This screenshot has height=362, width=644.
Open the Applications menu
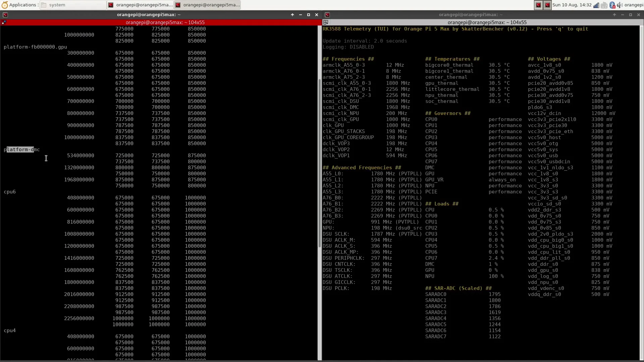[19, 5]
